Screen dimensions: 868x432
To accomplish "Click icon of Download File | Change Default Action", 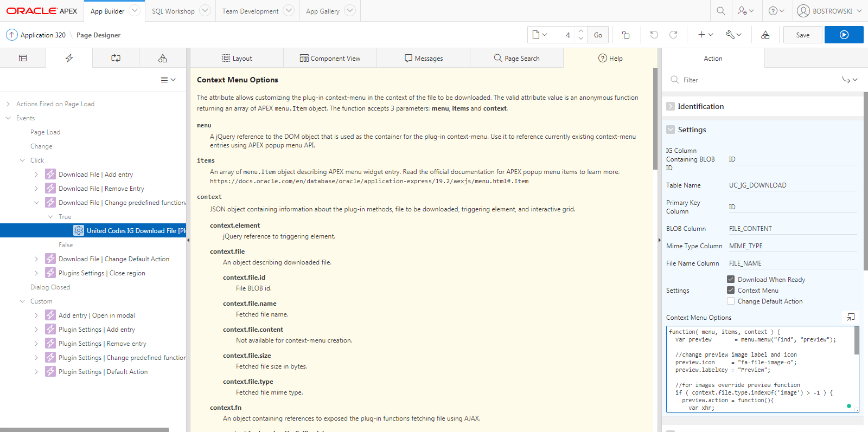I will click(x=50, y=259).
